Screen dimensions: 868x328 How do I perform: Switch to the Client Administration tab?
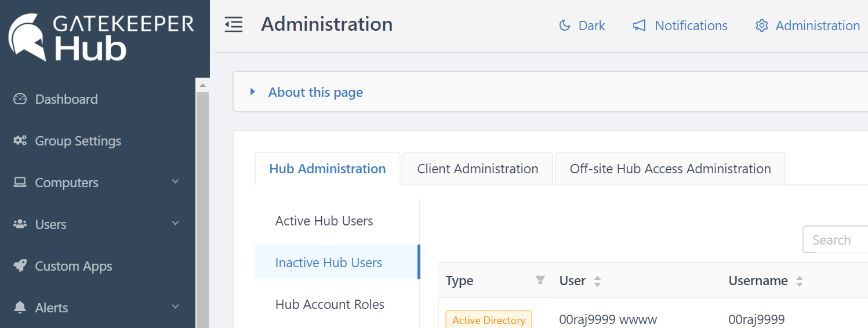[477, 169]
